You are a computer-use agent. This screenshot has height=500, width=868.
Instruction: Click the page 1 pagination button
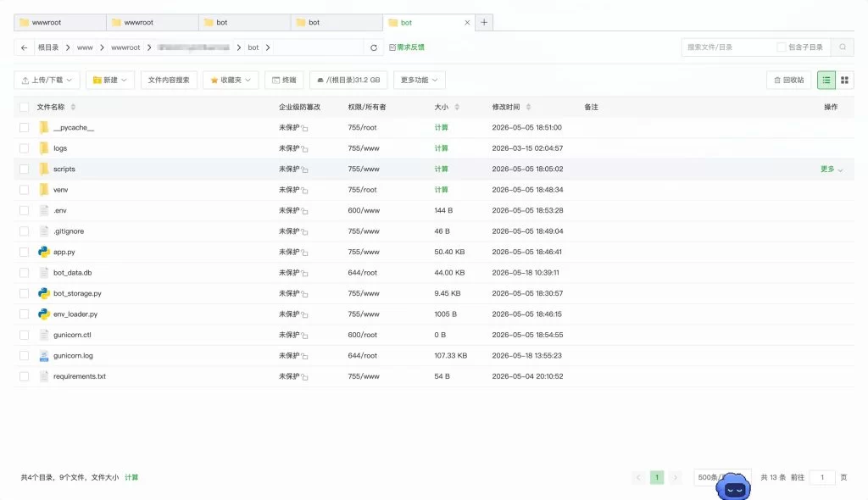pyautogui.click(x=657, y=477)
